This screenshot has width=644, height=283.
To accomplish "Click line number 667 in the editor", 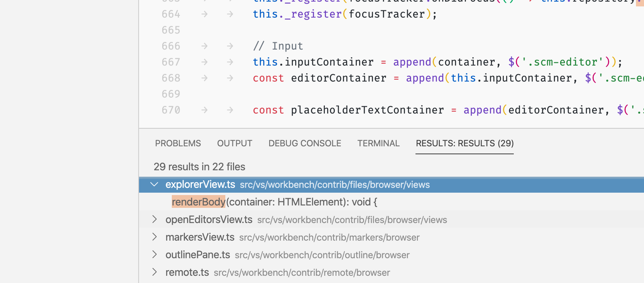I will pyautogui.click(x=171, y=62).
